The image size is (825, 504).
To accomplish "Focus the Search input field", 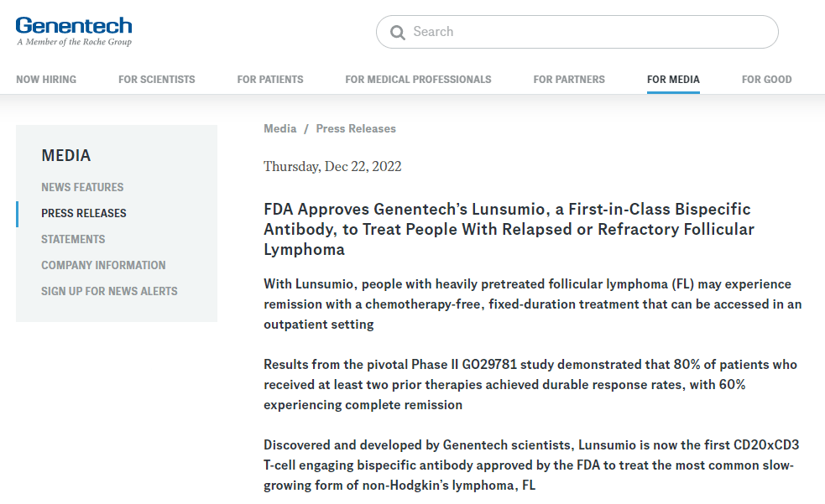I will 587,32.
